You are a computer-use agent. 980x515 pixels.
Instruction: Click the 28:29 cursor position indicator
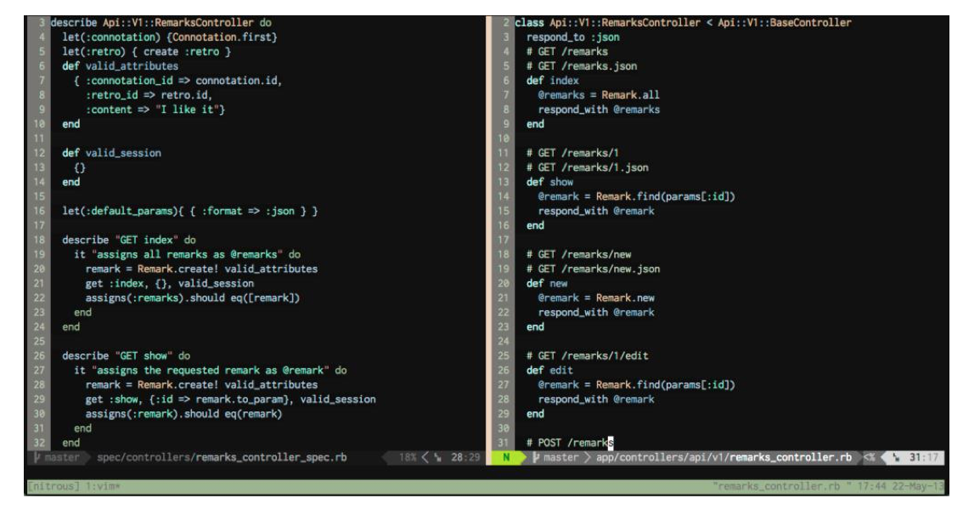click(465, 457)
